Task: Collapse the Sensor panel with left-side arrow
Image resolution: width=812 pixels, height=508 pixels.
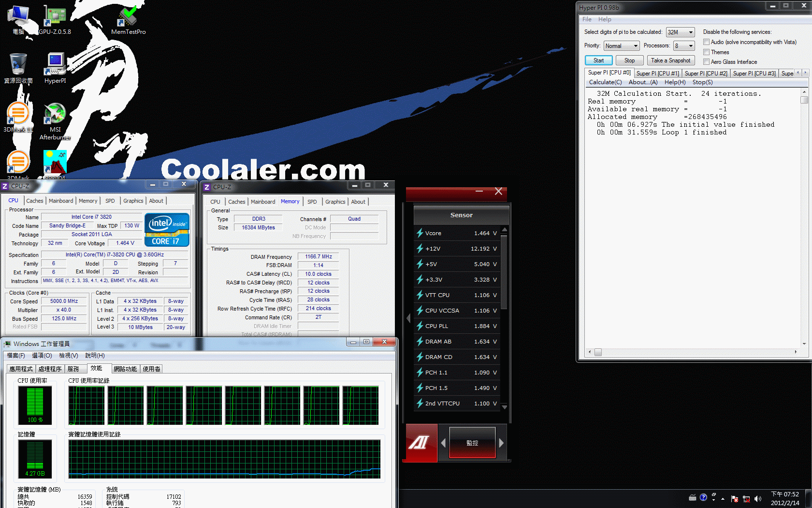Action: click(x=408, y=318)
